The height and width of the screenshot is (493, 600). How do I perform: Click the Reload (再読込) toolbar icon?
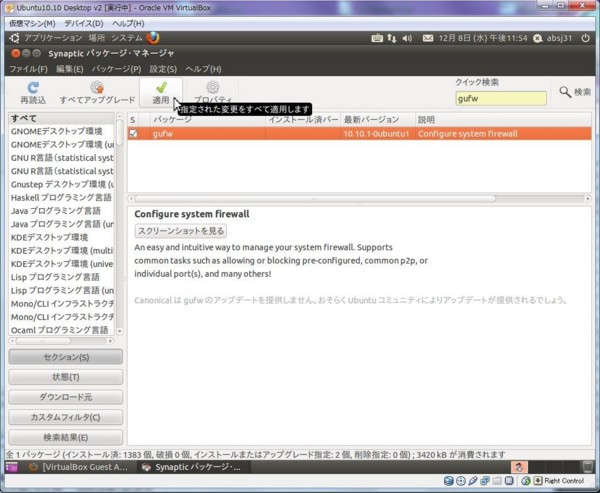(x=33, y=88)
